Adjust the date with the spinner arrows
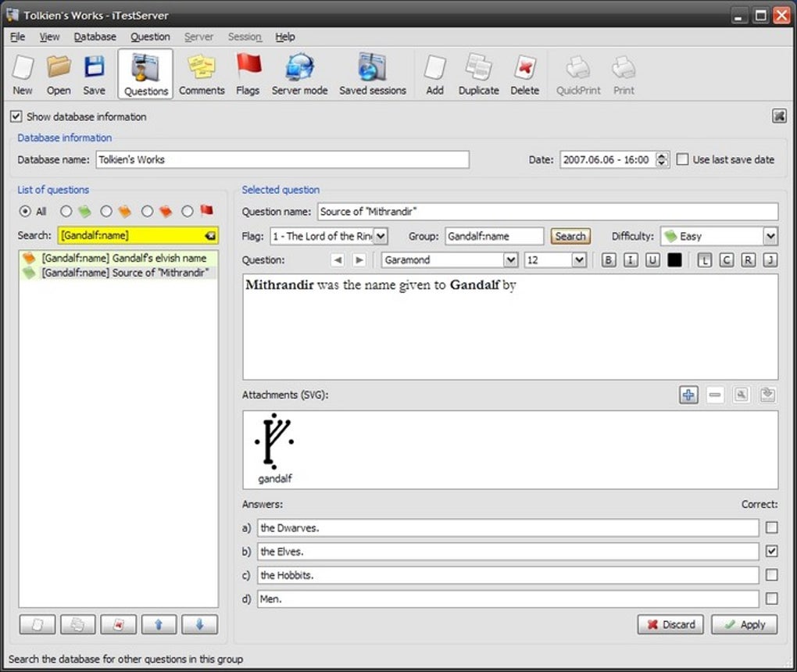The image size is (797, 672). 661,159
